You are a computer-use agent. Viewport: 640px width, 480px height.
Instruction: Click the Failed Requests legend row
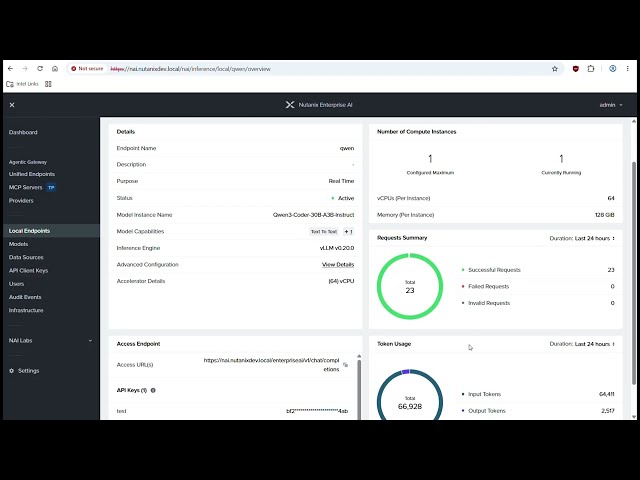coord(538,286)
